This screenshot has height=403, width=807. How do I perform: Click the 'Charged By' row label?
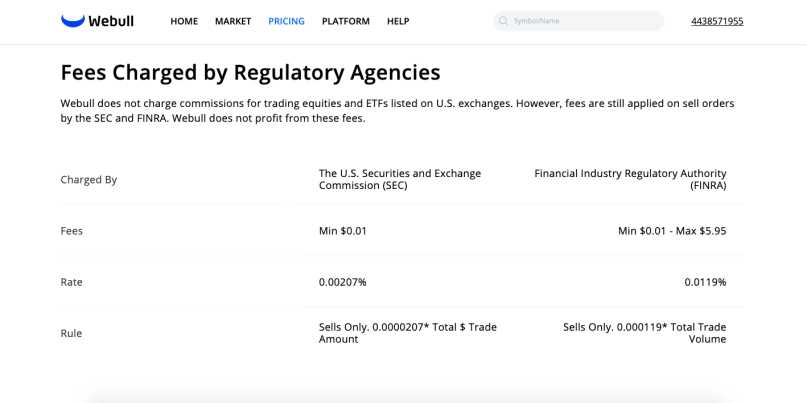pyautogui.click(x=89, y=180)
